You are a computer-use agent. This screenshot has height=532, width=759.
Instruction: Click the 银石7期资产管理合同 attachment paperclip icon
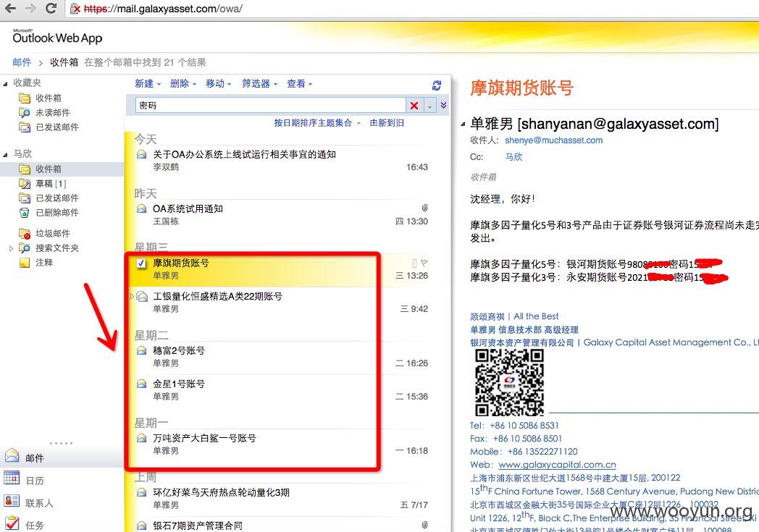(424, 525)
